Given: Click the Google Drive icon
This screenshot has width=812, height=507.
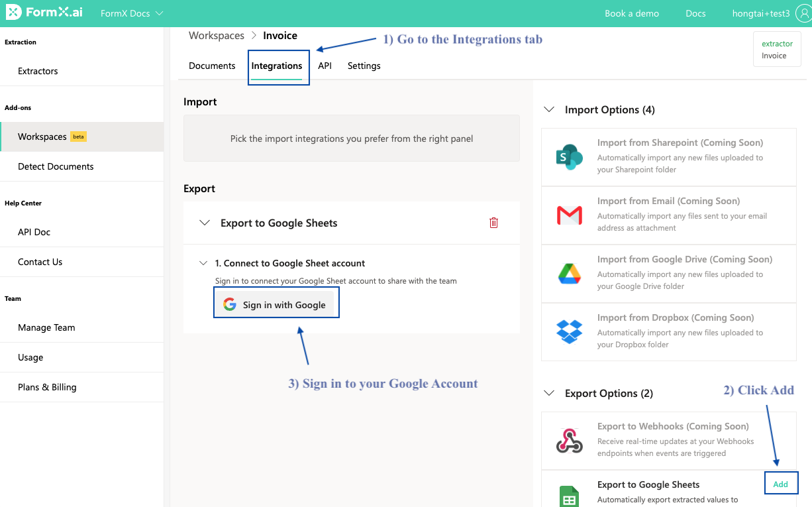Looking at the screenshot, I should point(570,273).
